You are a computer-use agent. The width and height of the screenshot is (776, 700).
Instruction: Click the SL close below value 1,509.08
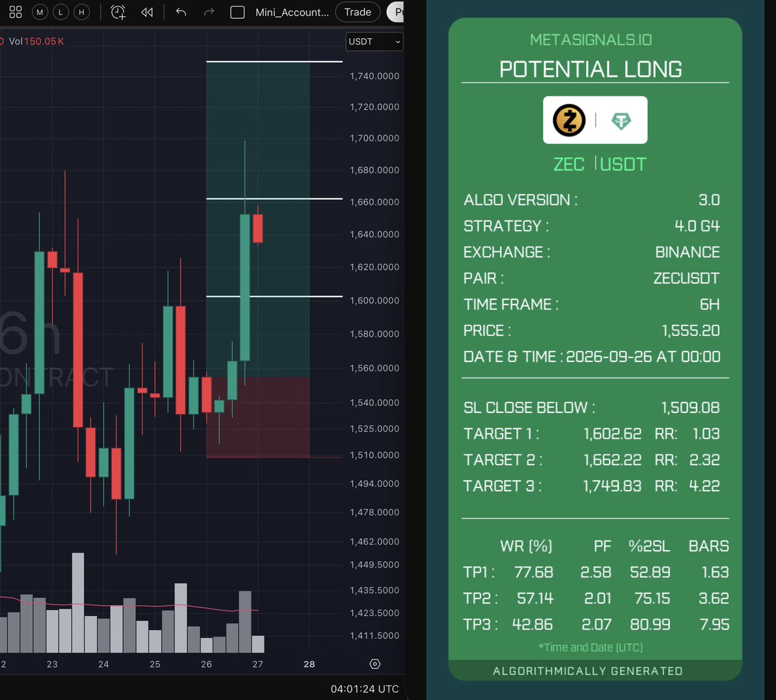point(690,408)
